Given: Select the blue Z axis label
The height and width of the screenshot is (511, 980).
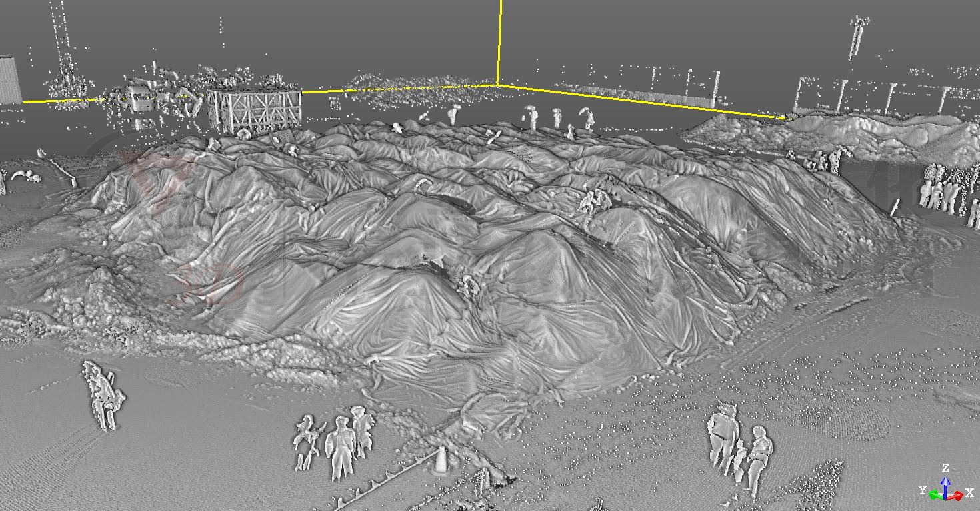Looking at the screenshot, I should (x=945, y=468).
